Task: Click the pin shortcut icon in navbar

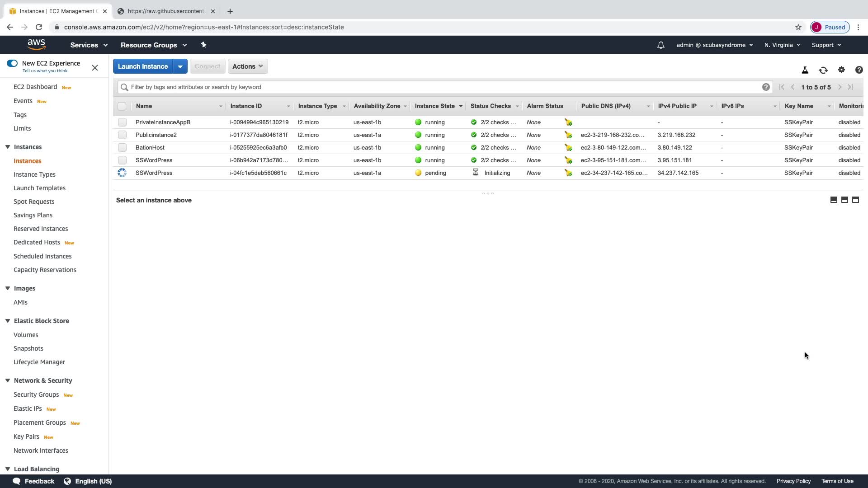Action: click(x=203, y=45)
